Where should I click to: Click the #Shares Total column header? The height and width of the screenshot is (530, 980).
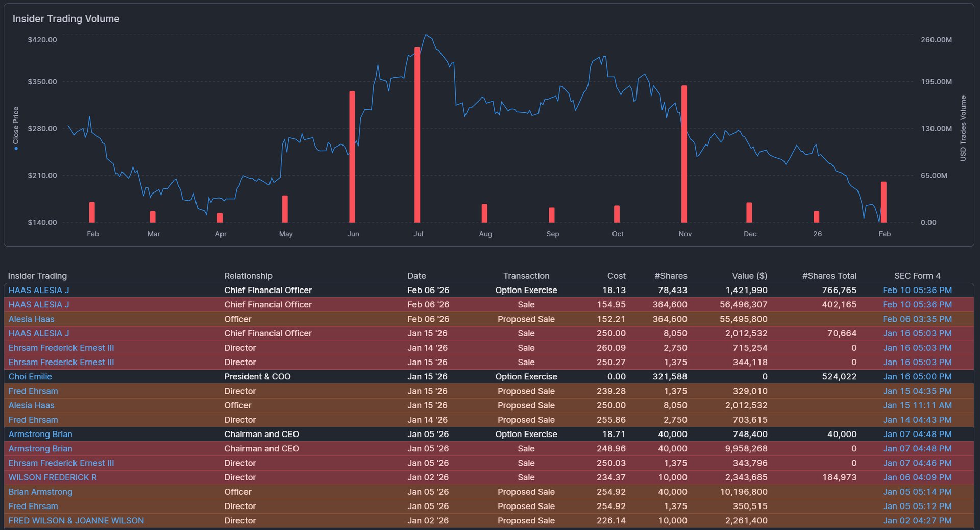click(829, 276)
